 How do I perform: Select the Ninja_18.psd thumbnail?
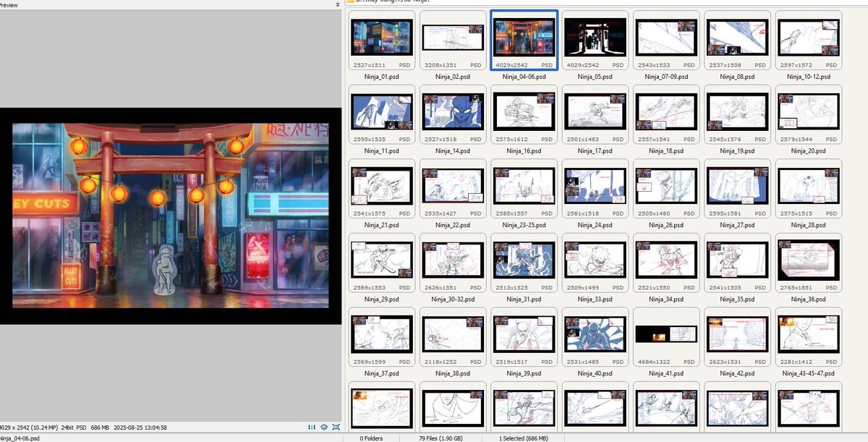click(x=665, y=114)
